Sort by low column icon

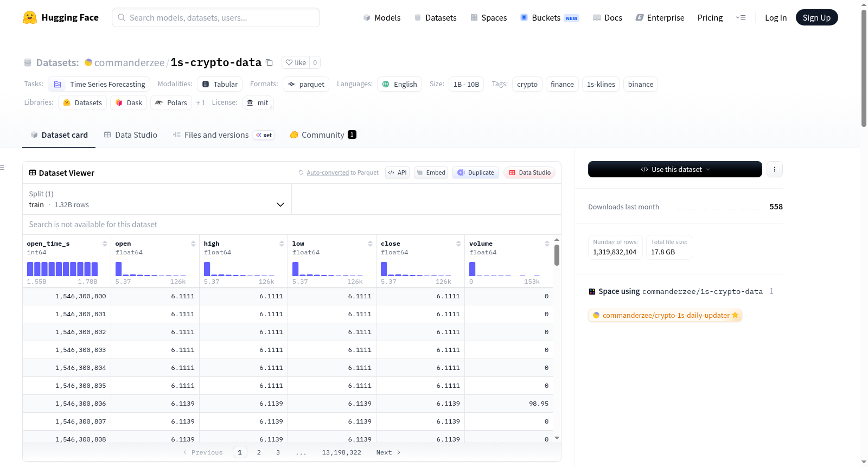(370, 244)
